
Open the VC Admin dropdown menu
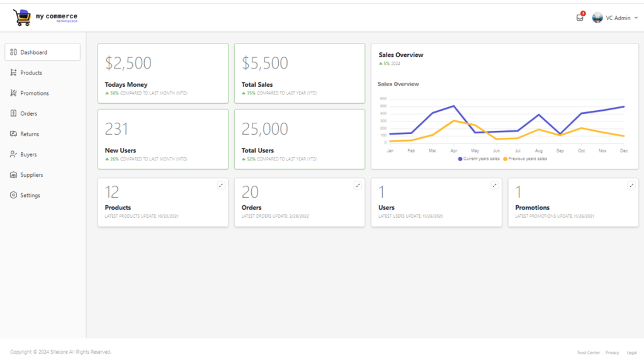(x=636, y=18)
